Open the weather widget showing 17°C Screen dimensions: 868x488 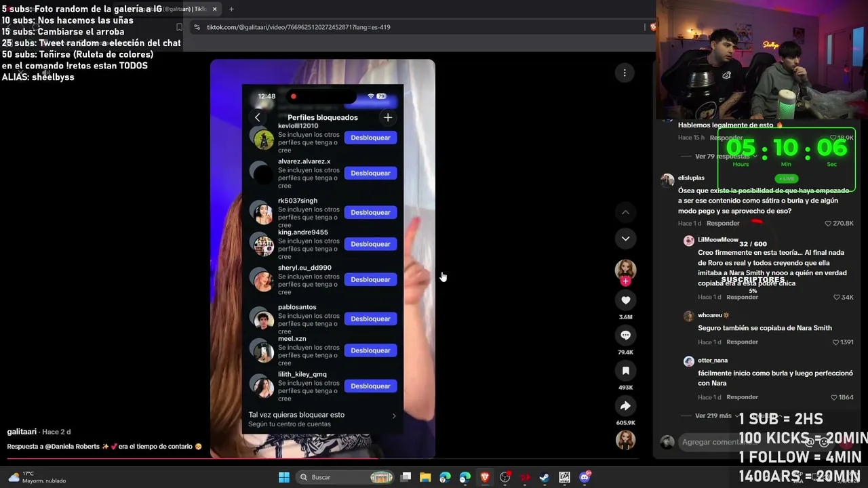pyautogui.click(x=37, y=477)
